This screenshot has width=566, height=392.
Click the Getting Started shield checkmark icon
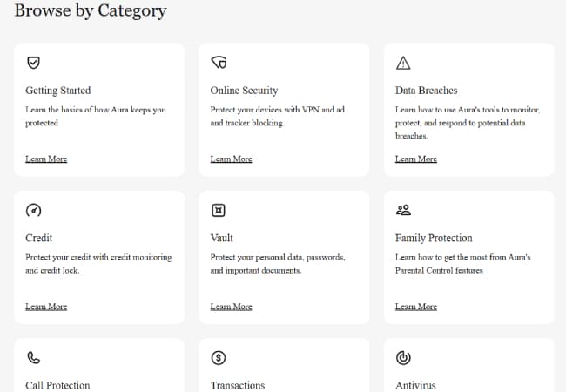34,63
